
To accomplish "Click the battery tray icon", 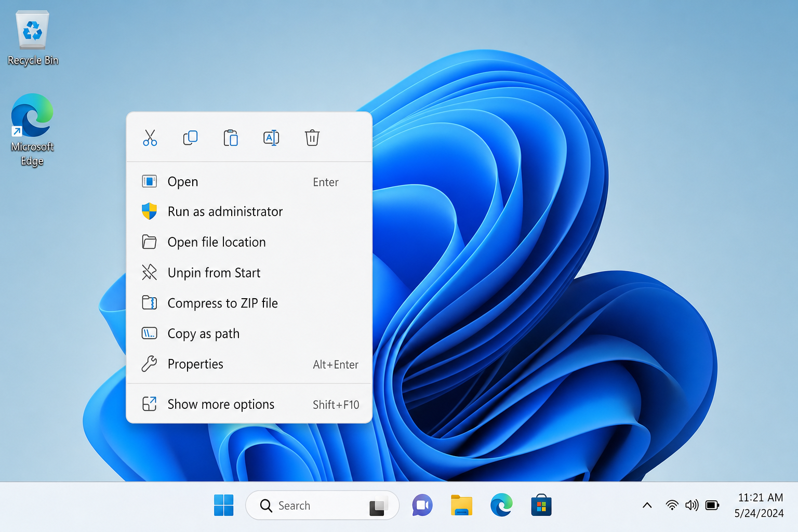I will (712, 505).
